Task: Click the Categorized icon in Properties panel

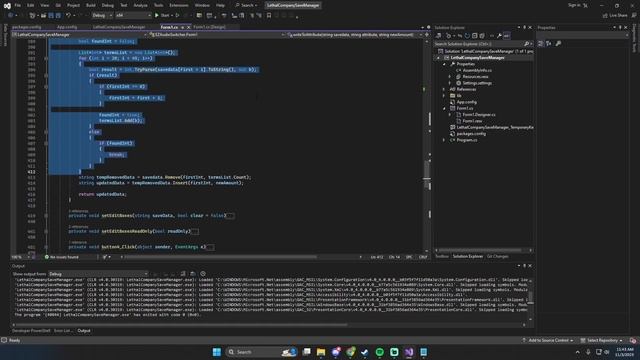Action: (x=541, y=43)
